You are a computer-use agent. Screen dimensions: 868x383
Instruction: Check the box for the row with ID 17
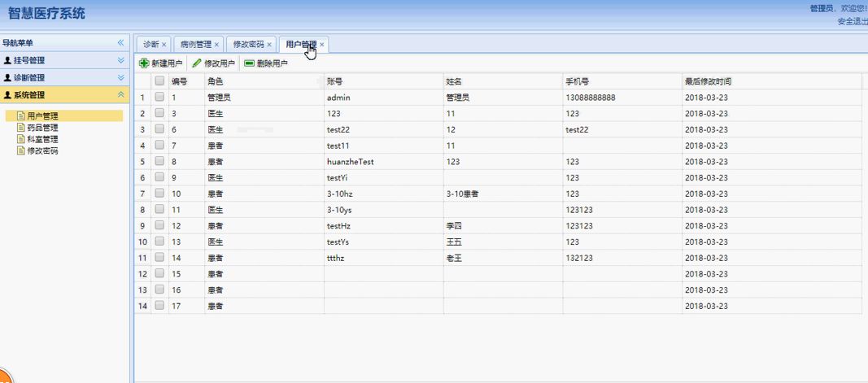pyautogui.click(x=159, y=306)
